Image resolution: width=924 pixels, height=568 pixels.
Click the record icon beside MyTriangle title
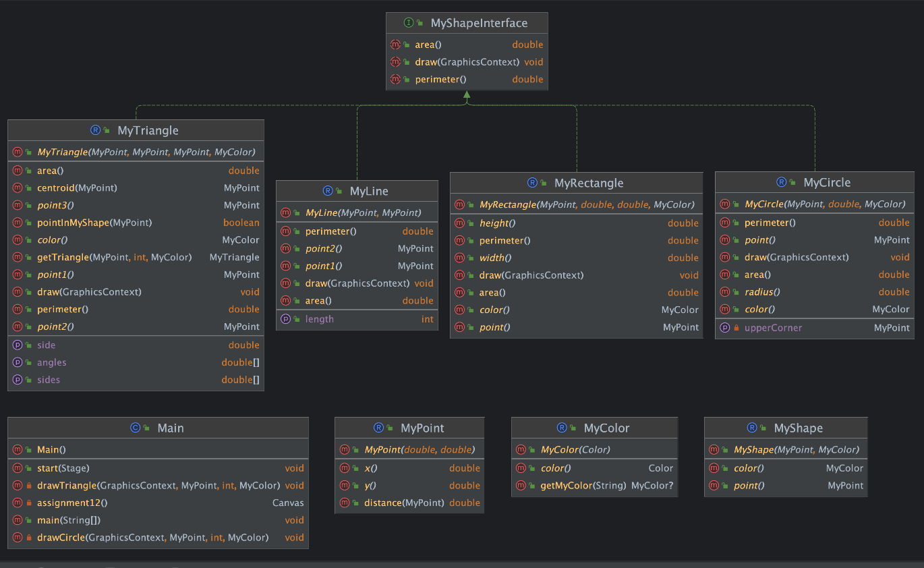pos(95,130)
